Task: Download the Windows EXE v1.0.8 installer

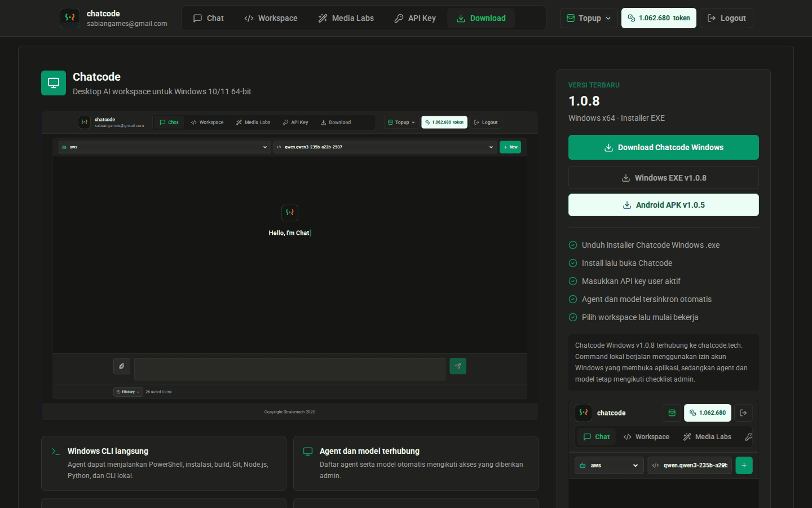Action: click(663, 178)
